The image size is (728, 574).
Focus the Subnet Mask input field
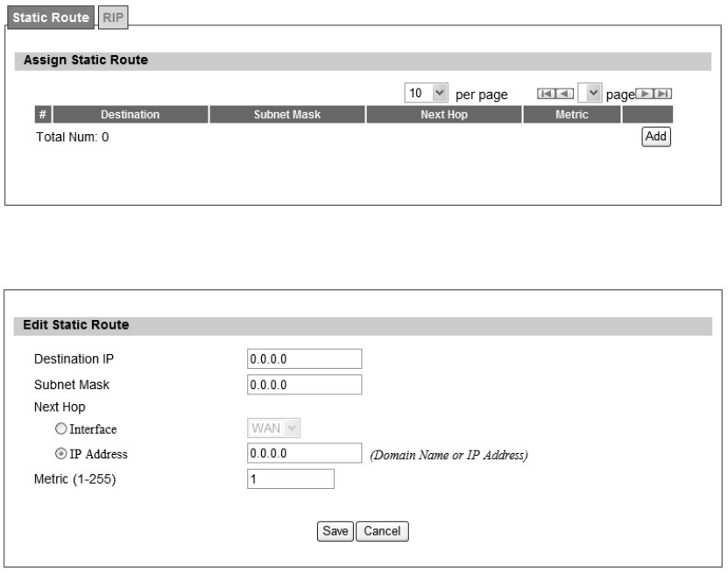click(305, 385)
